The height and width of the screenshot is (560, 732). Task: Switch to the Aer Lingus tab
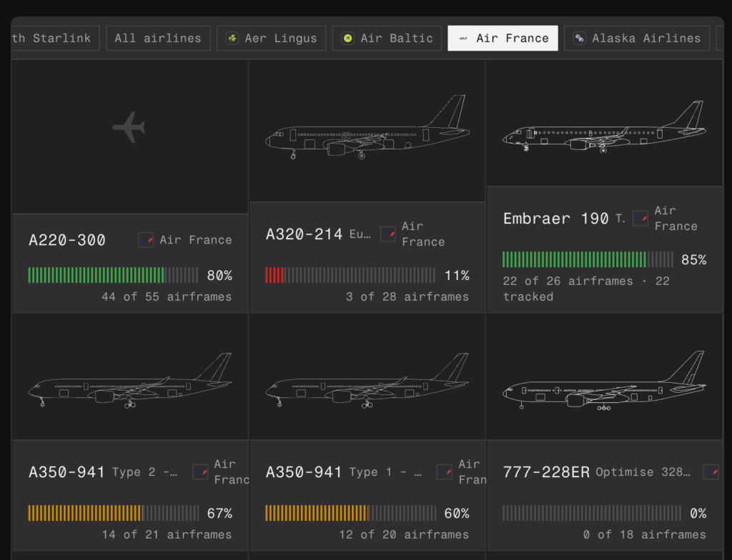pos(271,39)
